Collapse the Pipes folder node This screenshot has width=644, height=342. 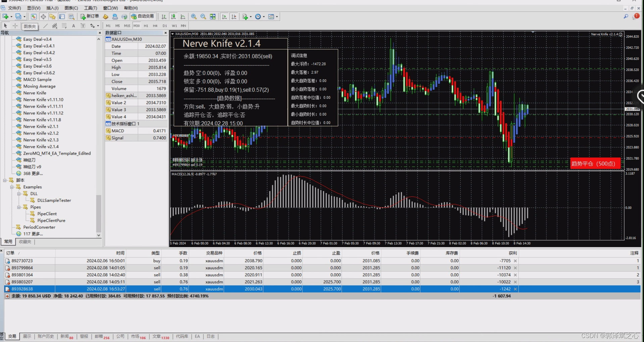pos(19,207)
